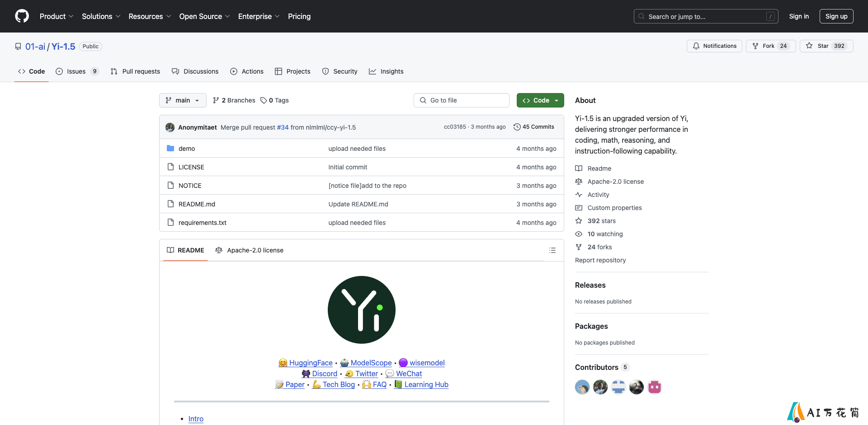This screenshot has height=425, width=868.
Task: Go to Pricing page
Action: [299, 16]
